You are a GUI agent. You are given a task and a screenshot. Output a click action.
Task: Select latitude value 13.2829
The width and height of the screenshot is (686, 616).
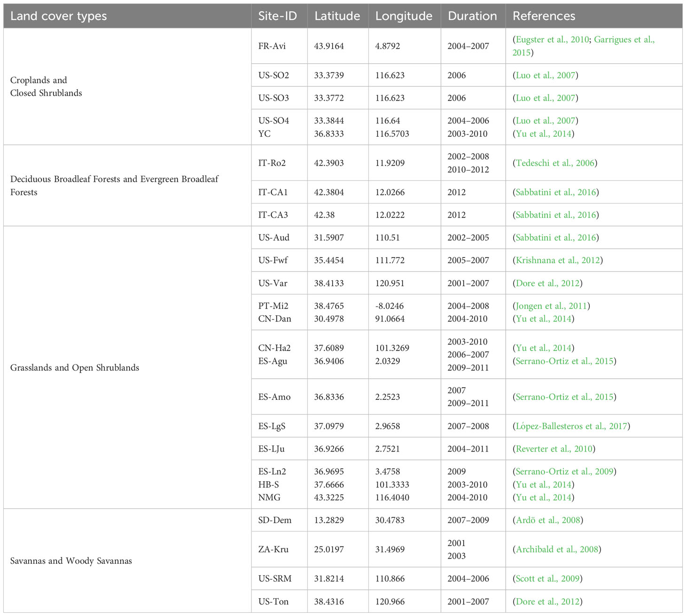(x=329, y=520)
